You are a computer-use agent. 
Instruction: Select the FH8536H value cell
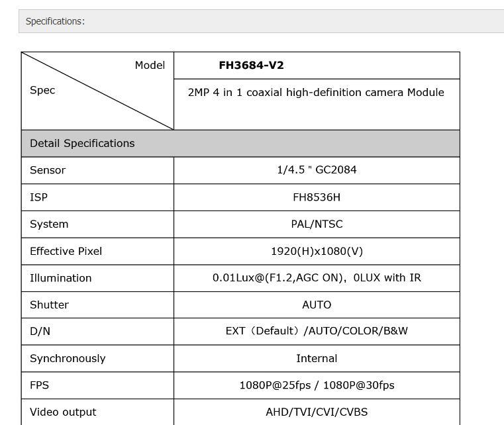317,197
